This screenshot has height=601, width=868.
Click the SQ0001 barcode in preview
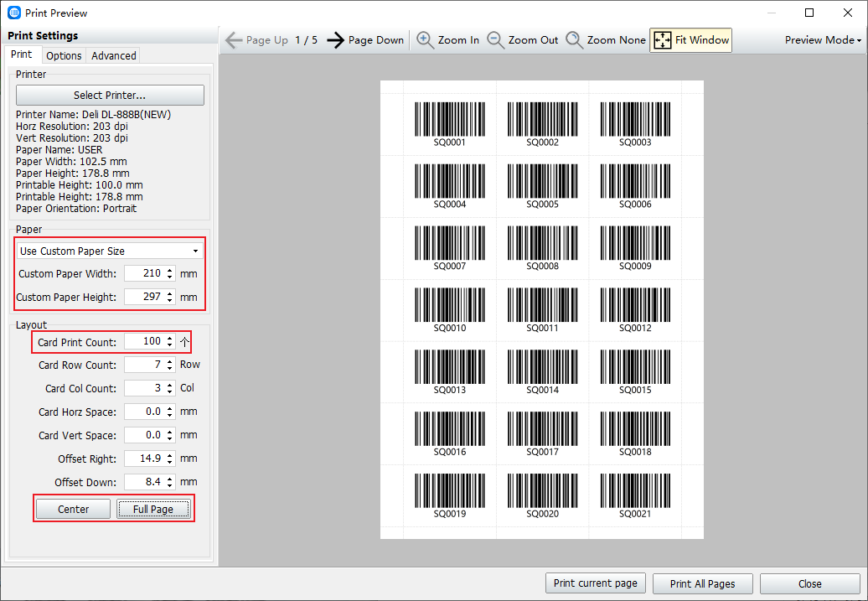tap(449, 124)
